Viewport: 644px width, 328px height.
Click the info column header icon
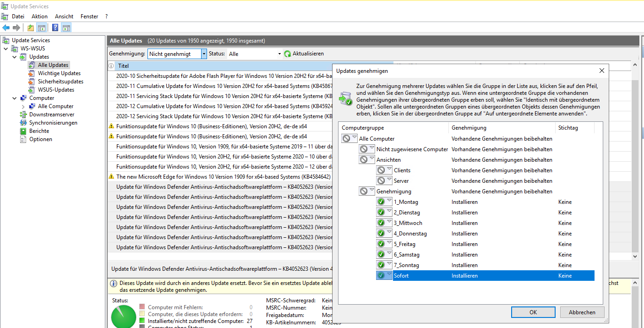coord(111,66)
